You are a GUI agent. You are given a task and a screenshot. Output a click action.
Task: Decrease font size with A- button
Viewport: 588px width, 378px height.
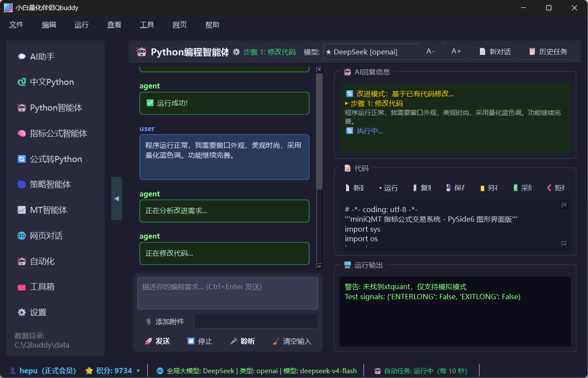click(430, 51)
